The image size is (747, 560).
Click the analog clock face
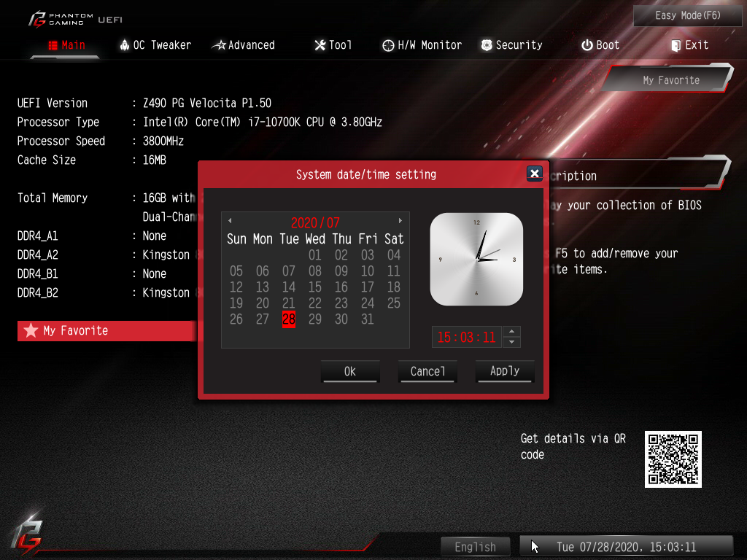point(476,259)
